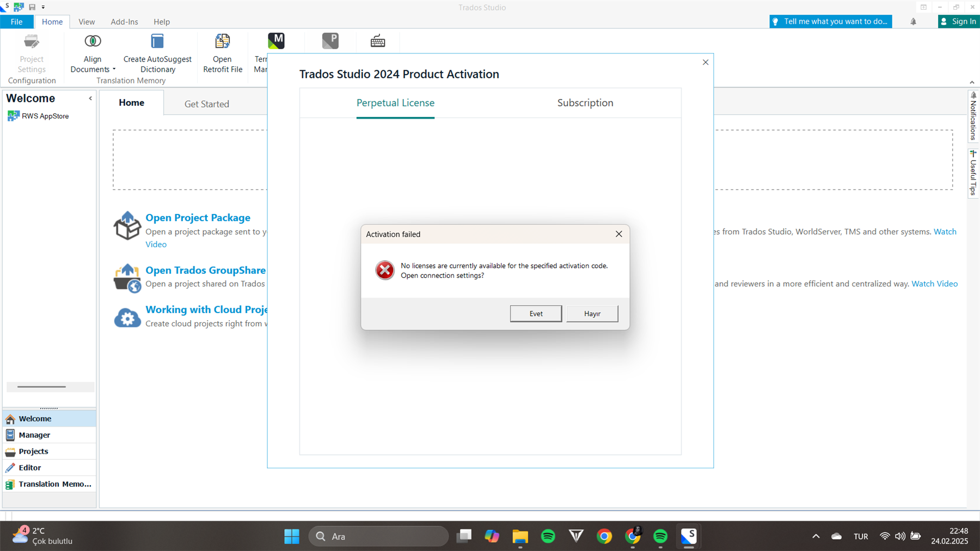This screenshot has width=980, height=551.
Task: Click the keyboard shortcuts ribbon icon
Action: [x=378, y=41]
